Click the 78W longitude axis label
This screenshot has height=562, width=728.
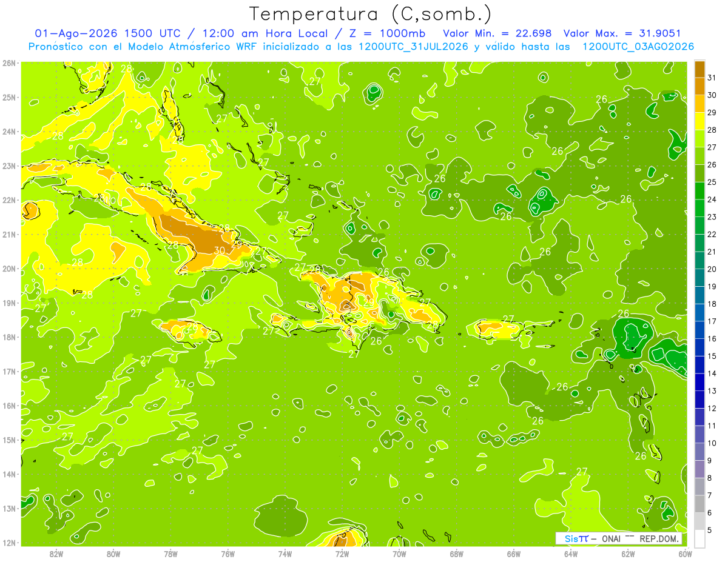(170, 554)
